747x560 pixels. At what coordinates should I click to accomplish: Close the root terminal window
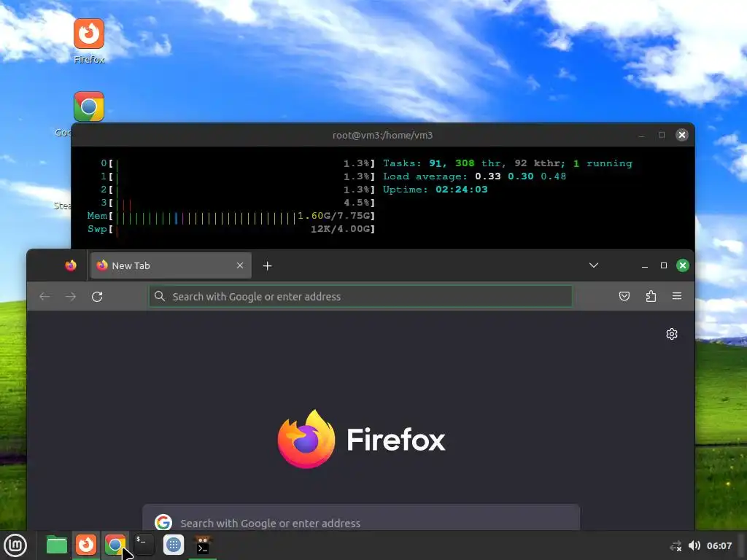tap(682, 135)
